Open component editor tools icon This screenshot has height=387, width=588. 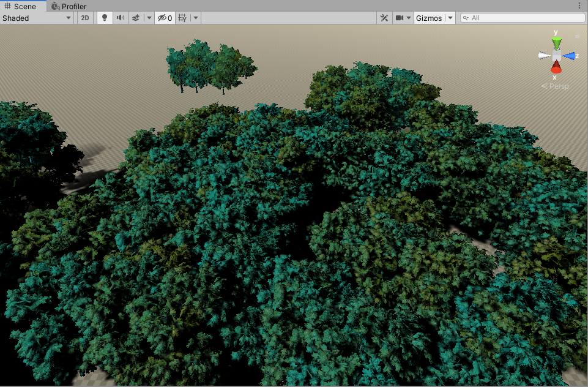click(384, 18)
